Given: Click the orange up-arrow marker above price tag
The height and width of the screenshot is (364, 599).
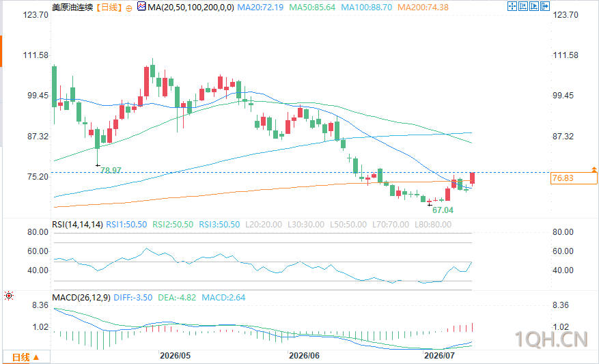Looking at the screenshot, I should pos(594,169).
